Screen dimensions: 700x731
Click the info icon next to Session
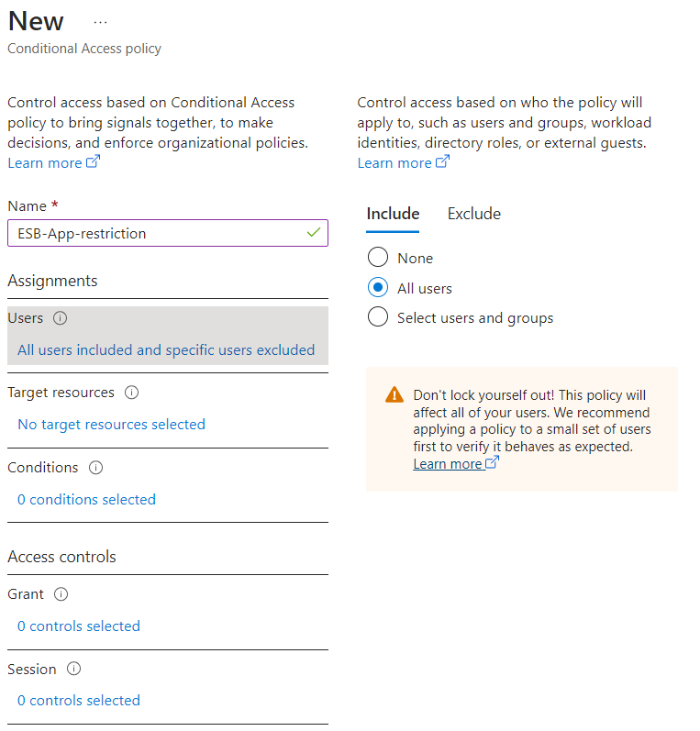(73, 669)
